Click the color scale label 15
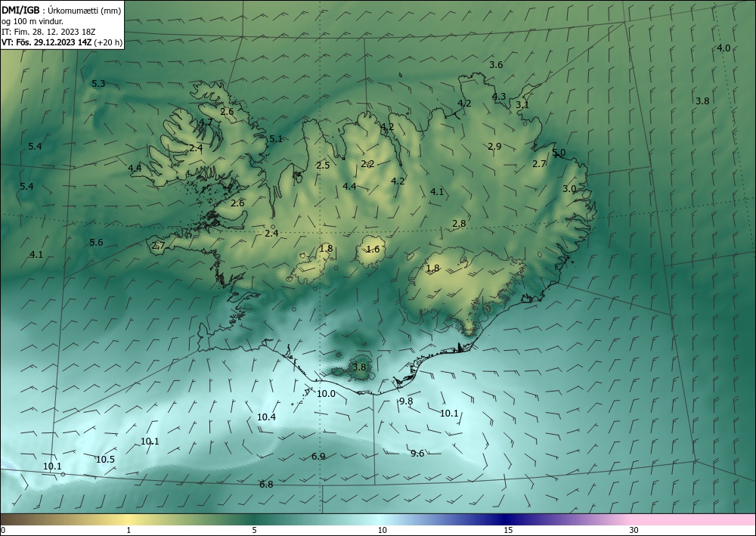Screen dimensions: 756x536 508,531
